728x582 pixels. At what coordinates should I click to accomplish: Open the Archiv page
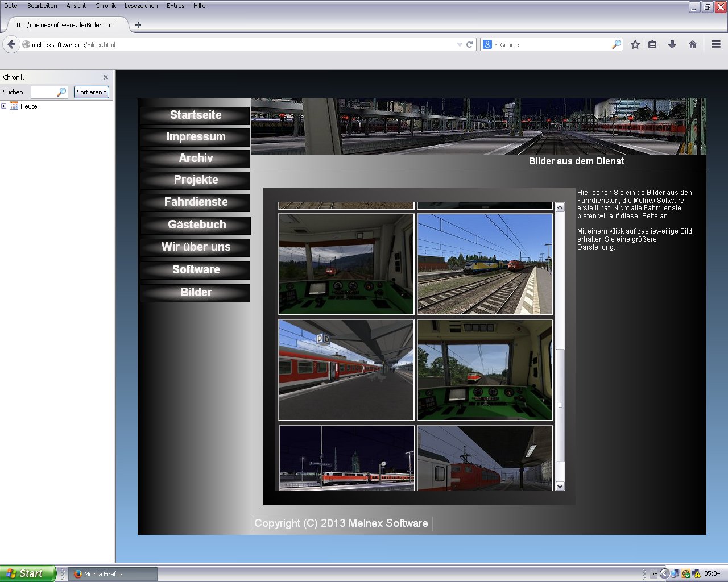(x=195, y=159)
